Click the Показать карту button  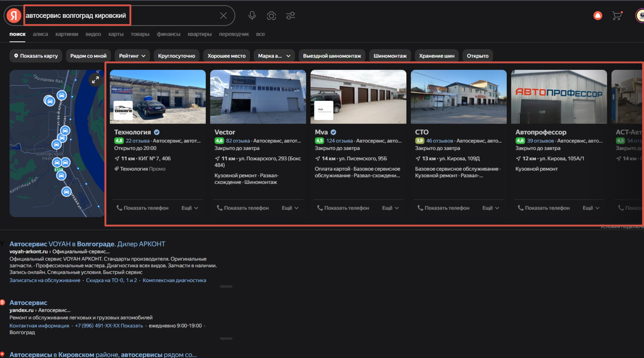[36, 56]
